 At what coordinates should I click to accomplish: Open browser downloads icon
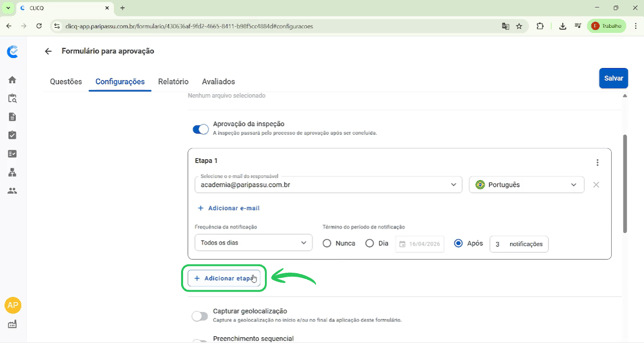[x=562, y=26]
